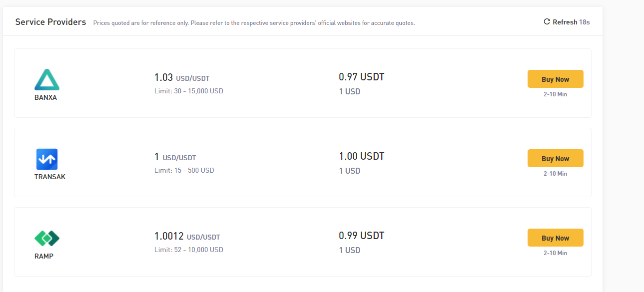Image resolution: width=644 pixels, height=292 pixels.
Task: Select the BANXA provider name label
Action: [x=45, y=98]
